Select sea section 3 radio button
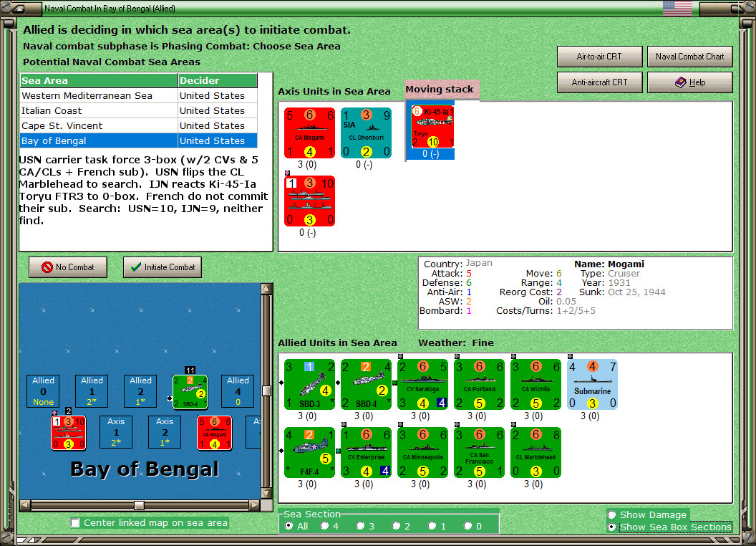Screen dimensions: 756x546 tap(360, 526)
